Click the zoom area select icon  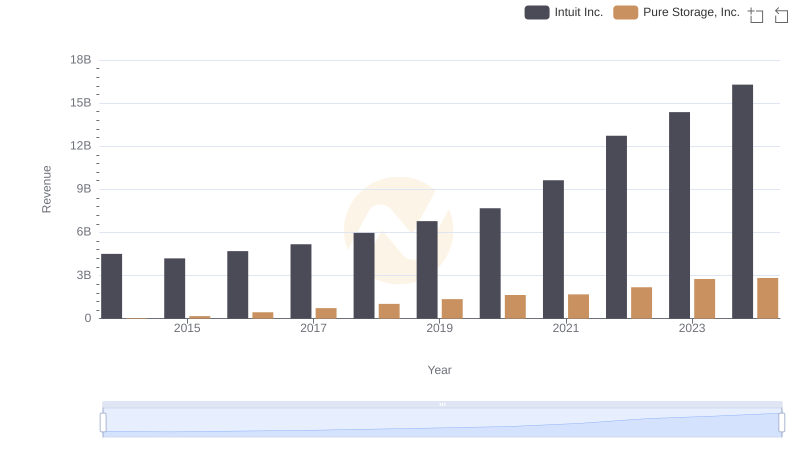[756, 15]
